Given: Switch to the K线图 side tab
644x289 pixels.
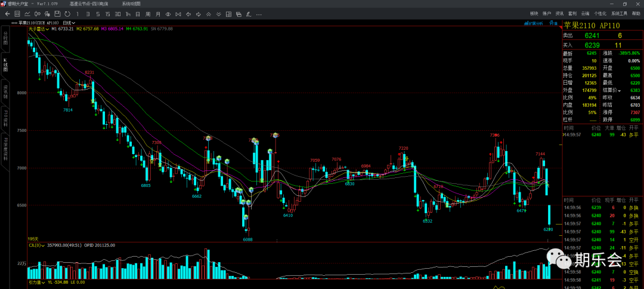Looking at the screenshot, I should 5,65.
